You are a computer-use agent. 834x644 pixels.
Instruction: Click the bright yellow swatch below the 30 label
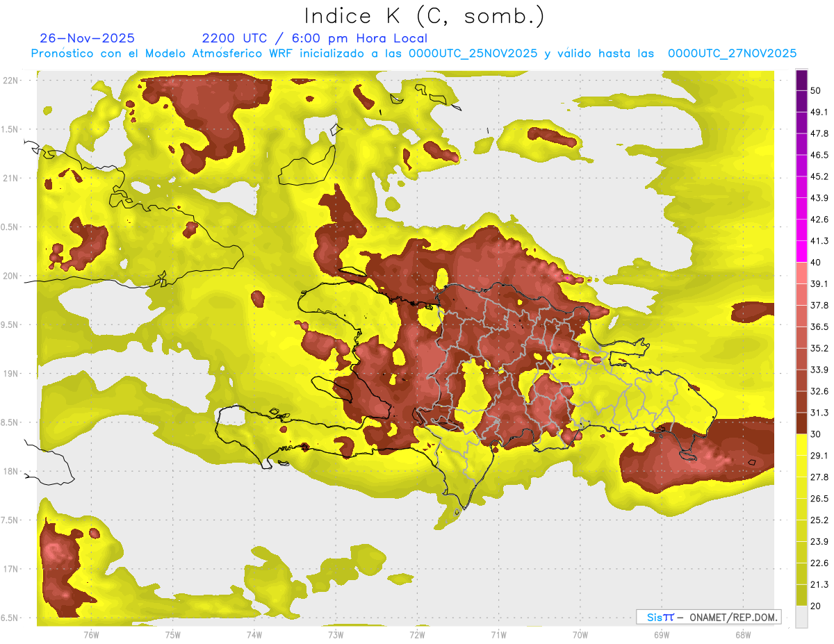[801, 445]
